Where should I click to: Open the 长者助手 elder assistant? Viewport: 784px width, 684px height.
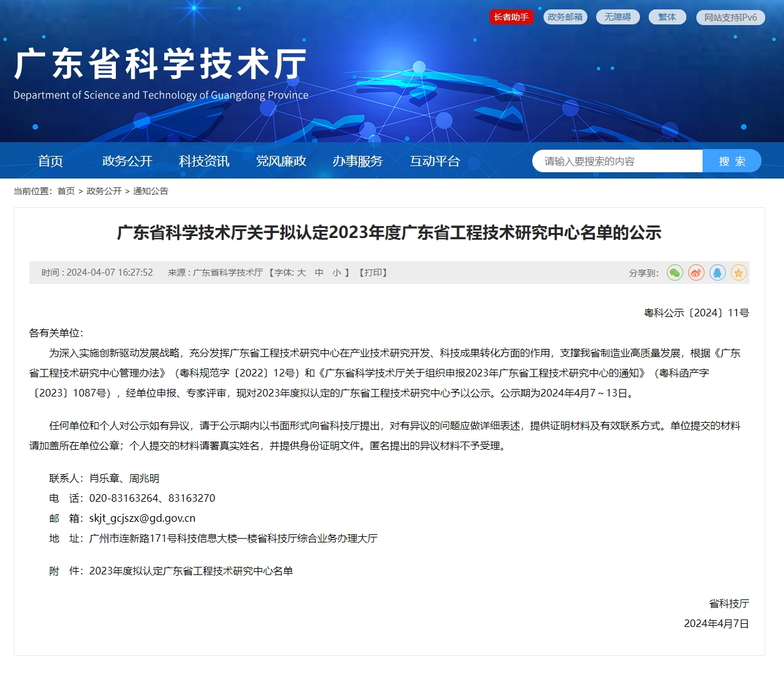511,17
